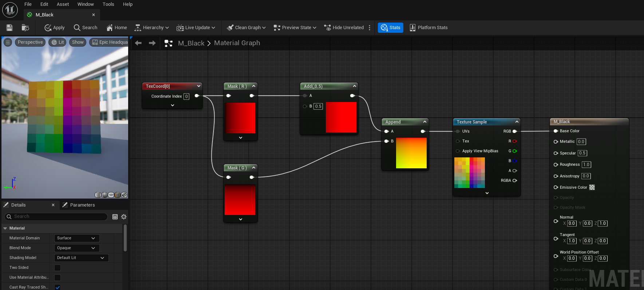This screenshot has height=290, width=644.
Task: Set preview mesh to sphere
Action: pos(104,195)
